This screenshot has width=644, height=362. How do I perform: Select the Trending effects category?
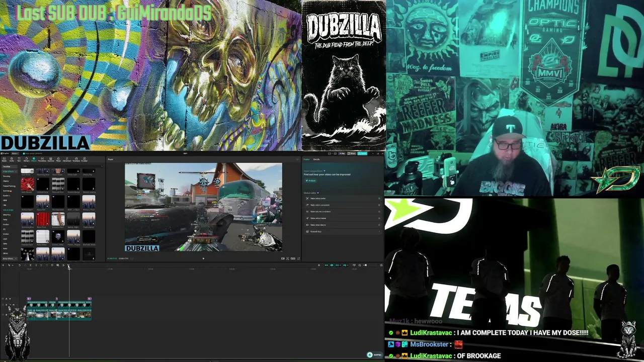coord(7,176)
